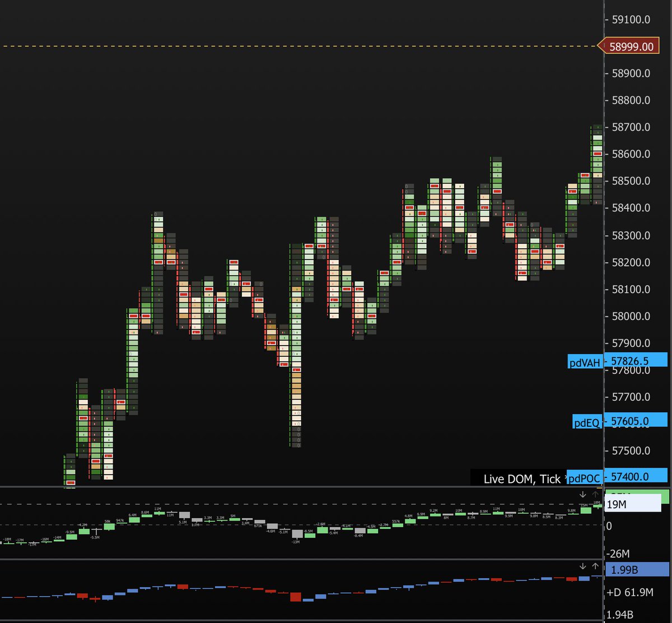Screen dimensions: 672x623
Task: Click the 1.99B cumulative value tag
Action: [637, 570]
